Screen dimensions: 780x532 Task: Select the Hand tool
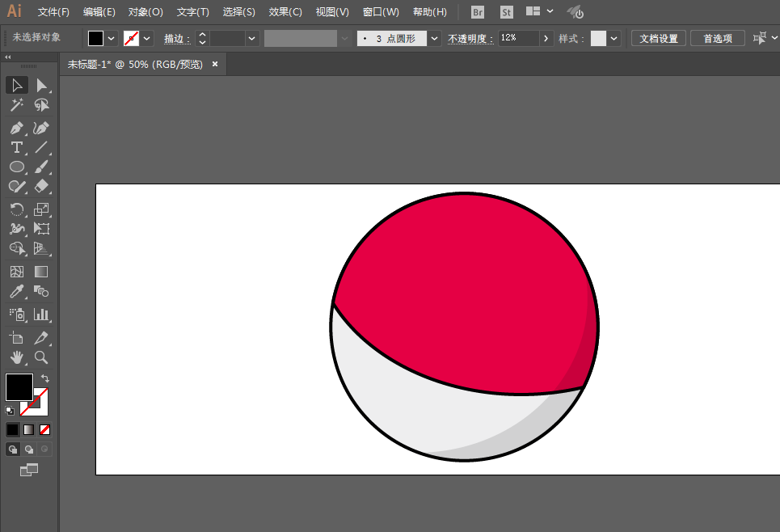coord(16,357)
